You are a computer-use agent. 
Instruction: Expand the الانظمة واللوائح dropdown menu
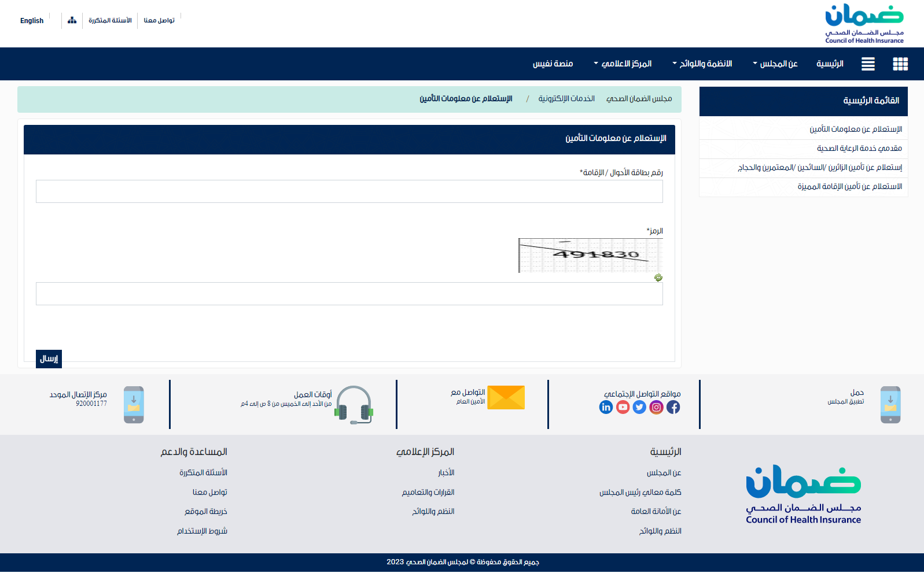[702, 64]
